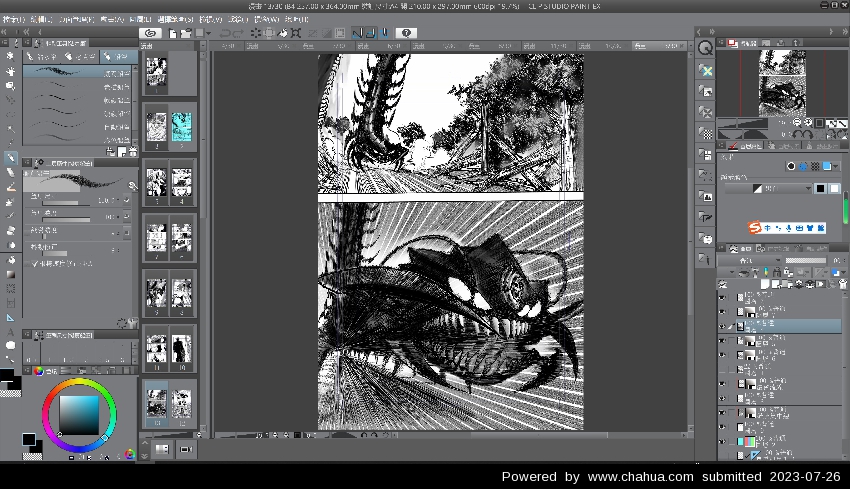Hide the highlighted selected layer eye icon

pos(722,326)
